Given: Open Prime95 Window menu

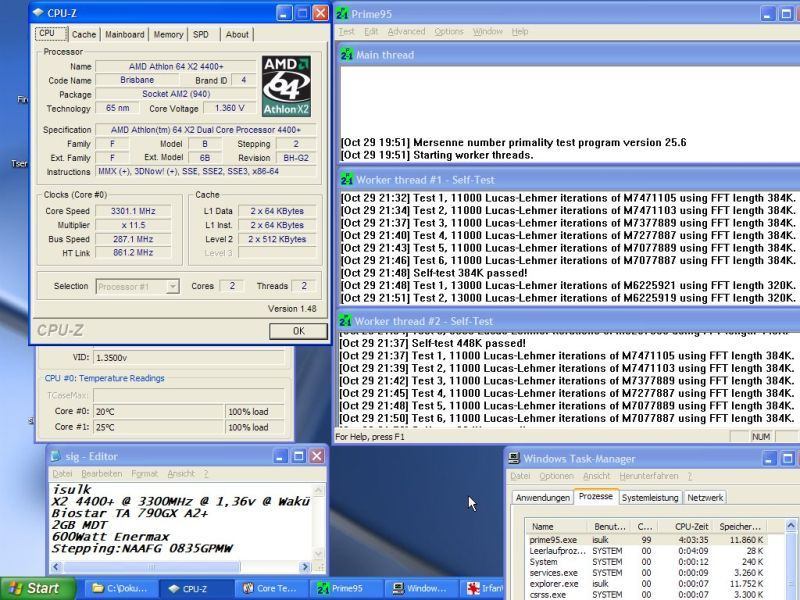Looking at the screenshot, I should coord(488,32).
